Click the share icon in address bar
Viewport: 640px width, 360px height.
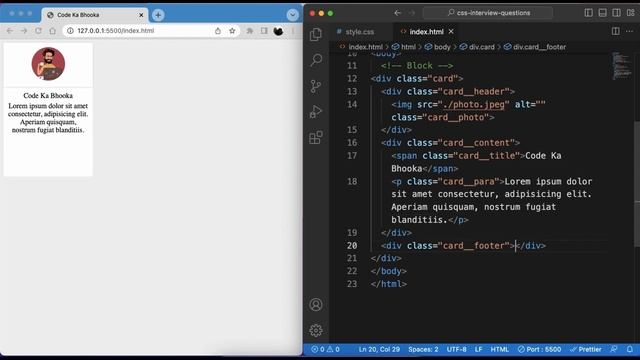point(218,31)
